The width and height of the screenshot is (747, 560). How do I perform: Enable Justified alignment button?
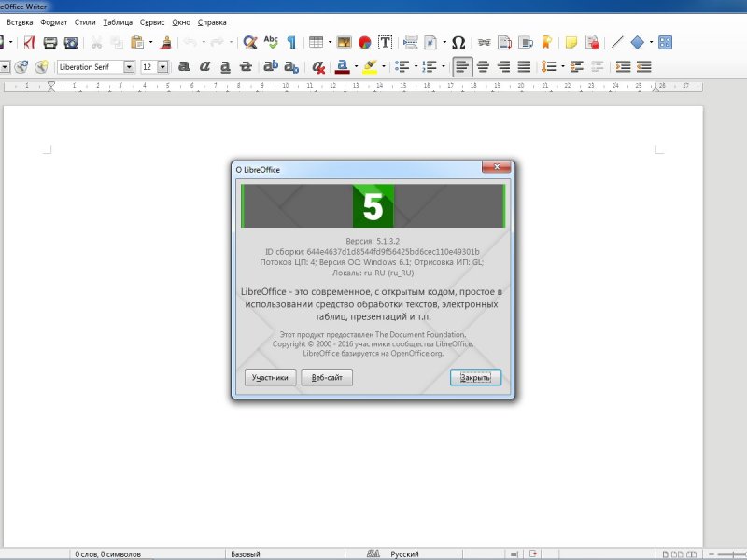524,67
